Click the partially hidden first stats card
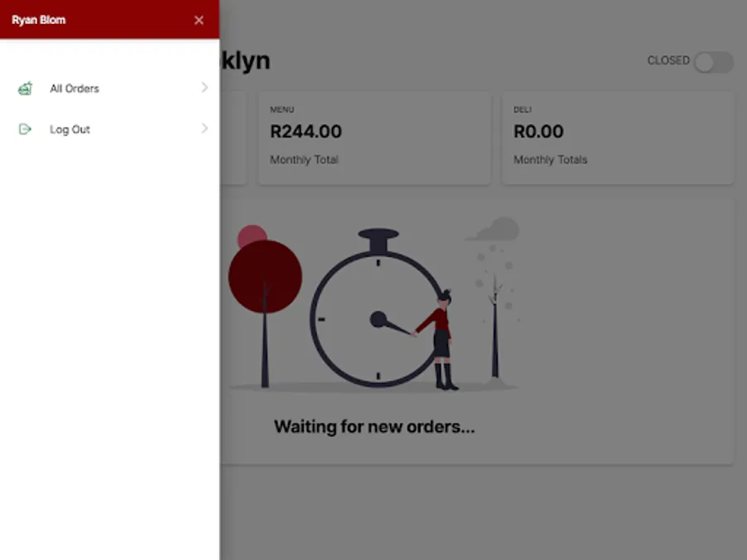The image size is (747, 560). pyautogui.click(x=233, y=137)
